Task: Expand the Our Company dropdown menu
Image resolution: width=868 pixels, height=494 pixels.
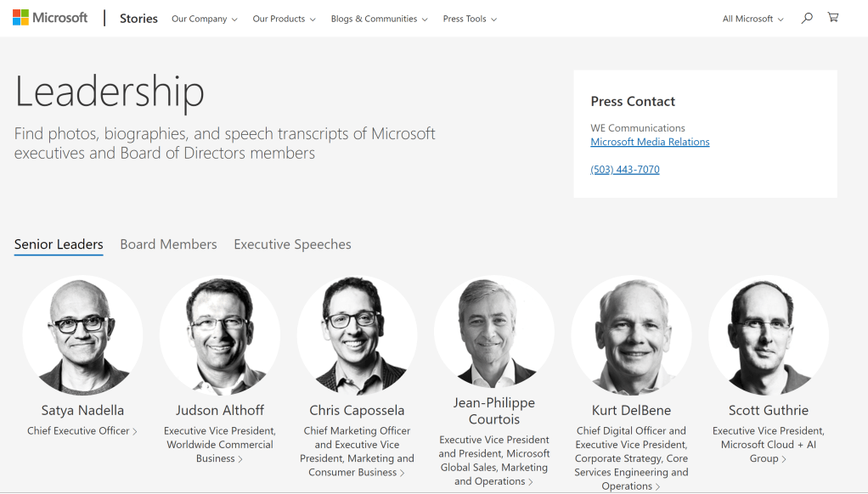Action: pos(204,19)
